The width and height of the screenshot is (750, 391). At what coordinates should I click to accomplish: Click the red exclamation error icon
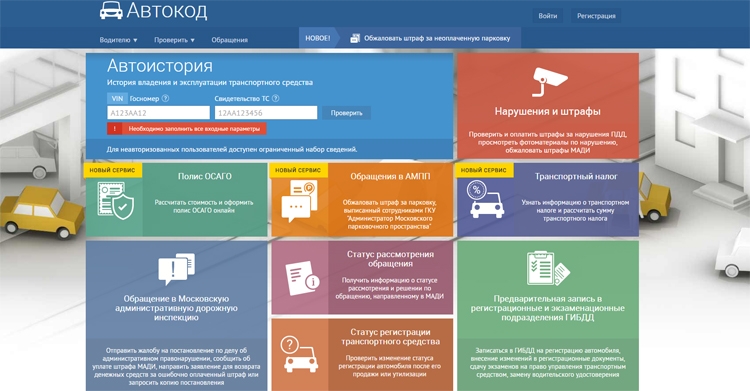(114, 129)
